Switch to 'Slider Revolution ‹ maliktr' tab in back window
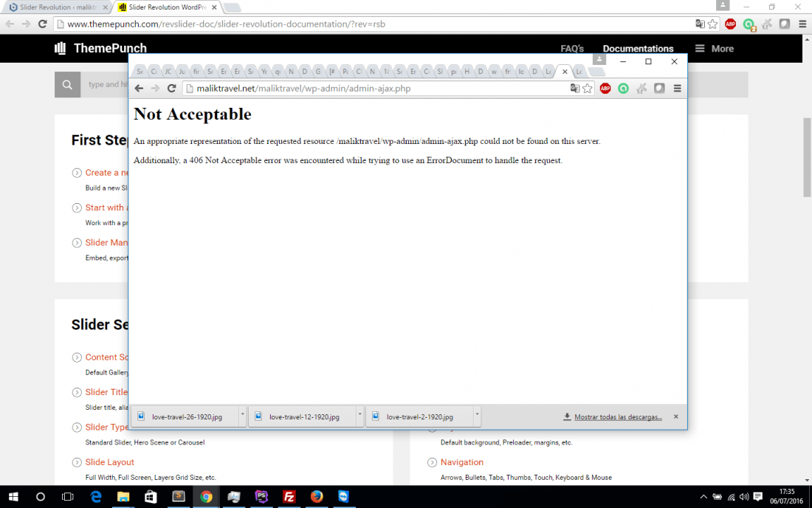Screen dimensions: 812x508 [57, 7]
